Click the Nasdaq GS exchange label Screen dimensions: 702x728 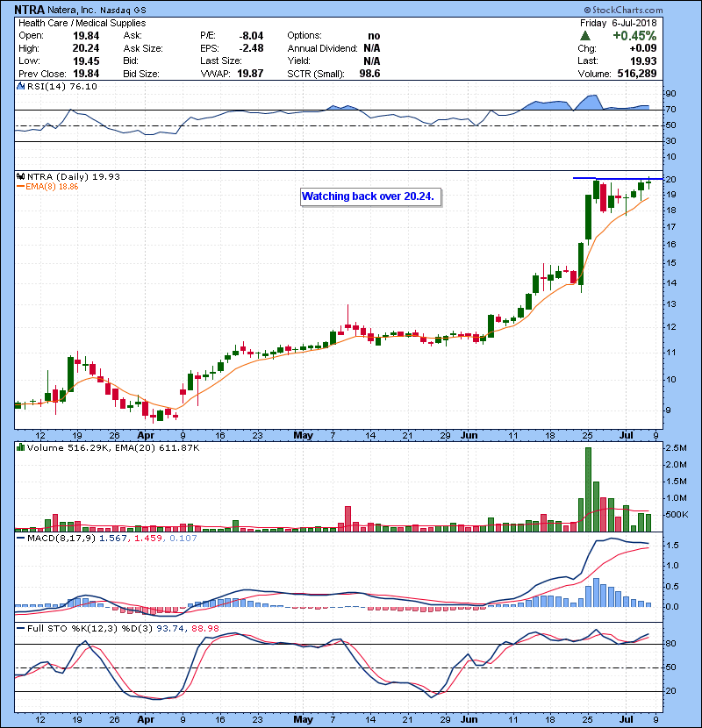[123, 10]
